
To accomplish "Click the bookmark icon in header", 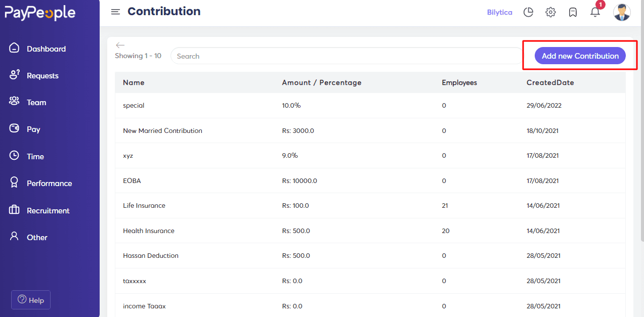I will [573, 12].
